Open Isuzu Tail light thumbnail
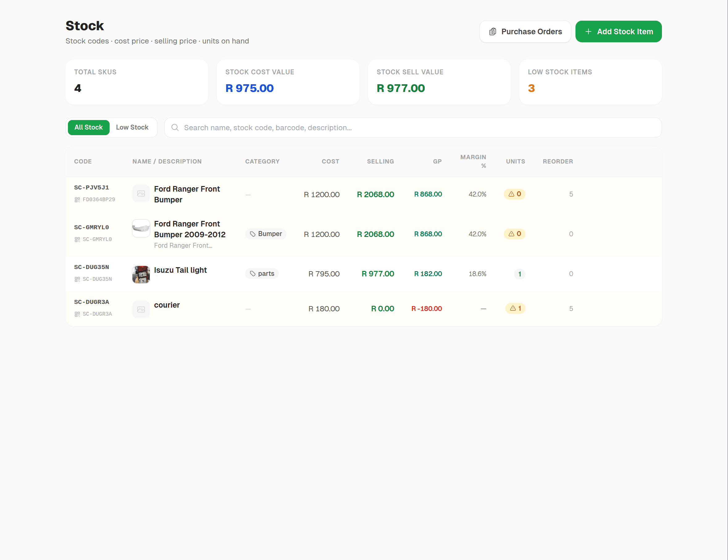The width and height of the screenshot is (728, 560). pos(141,275)
